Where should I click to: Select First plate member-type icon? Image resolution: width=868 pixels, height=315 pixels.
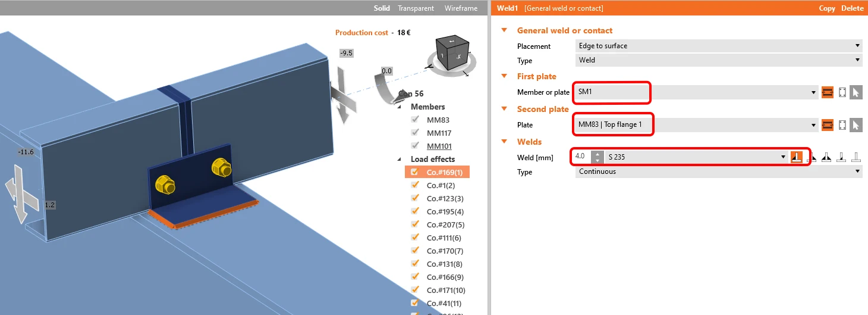[827, 92]
